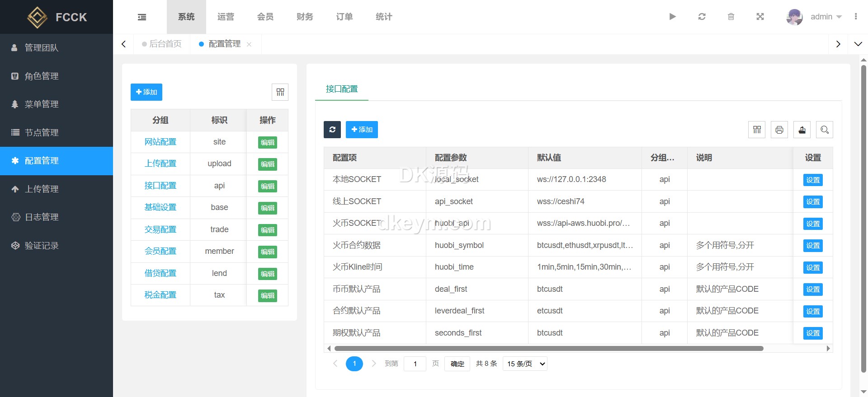Click the trash icon in top bar
This screenshot has width=868, height=397.
click(x=731, y=17)
